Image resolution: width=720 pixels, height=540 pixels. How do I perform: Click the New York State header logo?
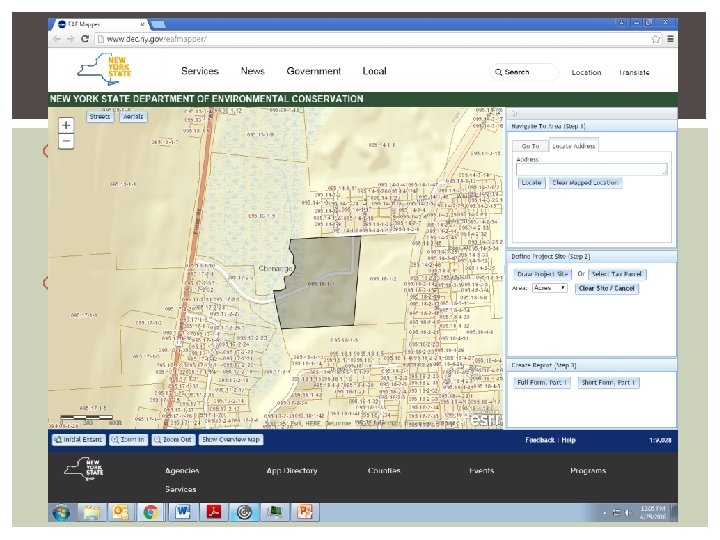[104, 69]
